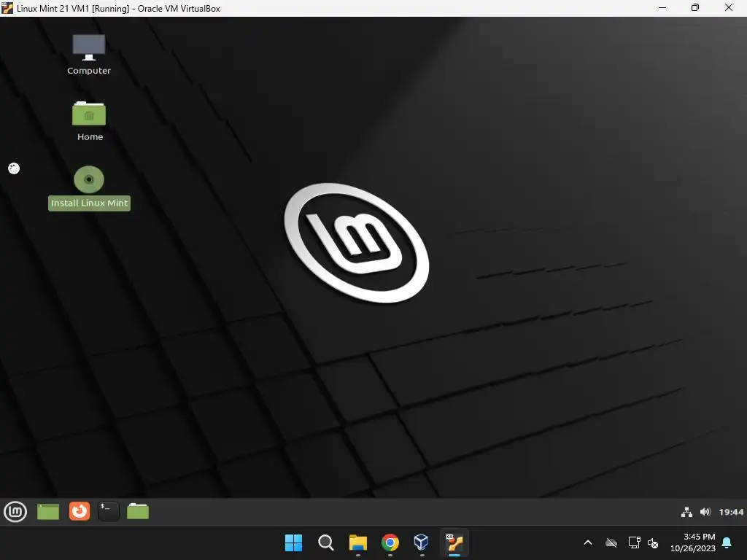The height and width of the screenshot is (560, 747).
Task: Select the Install Linux Mint disc icon
Action: coord(88,179)
